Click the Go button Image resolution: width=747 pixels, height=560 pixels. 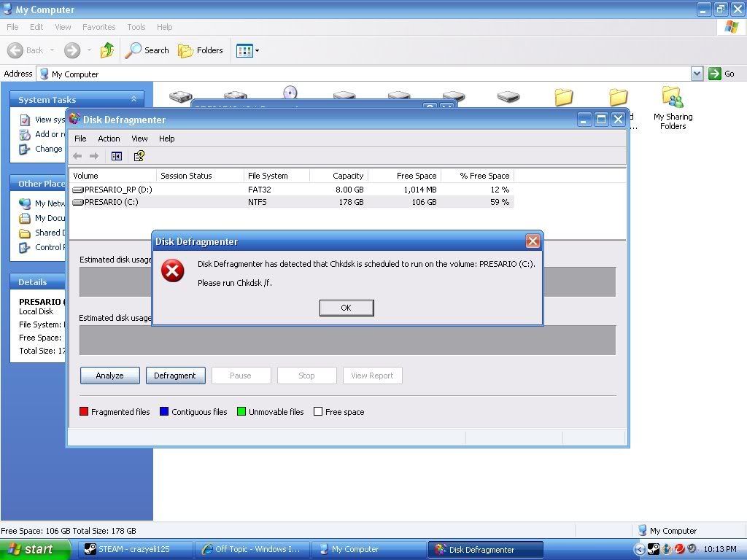pyautogui.click(x=721, y=74)
